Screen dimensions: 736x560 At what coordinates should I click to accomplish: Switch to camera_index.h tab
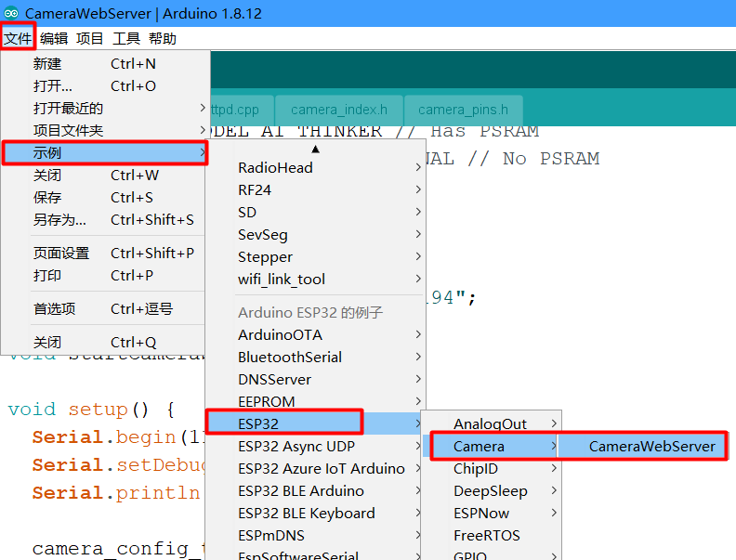click(x=339, y=110)
